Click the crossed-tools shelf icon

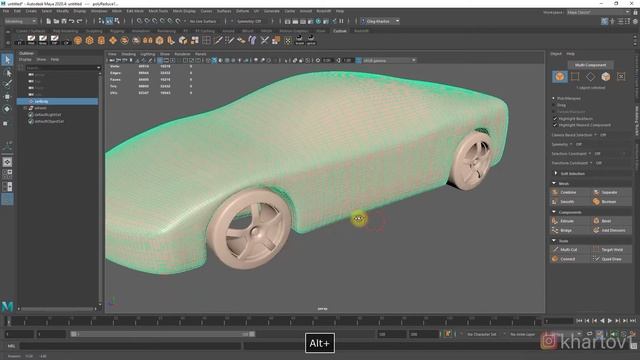[x=264, y=40]
